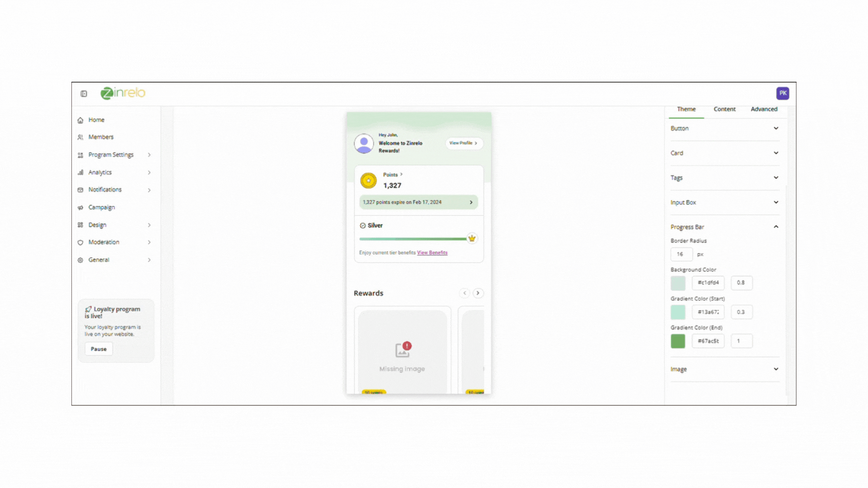Click the Home icon in sidebar
The width and height of the screenshot is (868, 488).
[x=80, y=120]
